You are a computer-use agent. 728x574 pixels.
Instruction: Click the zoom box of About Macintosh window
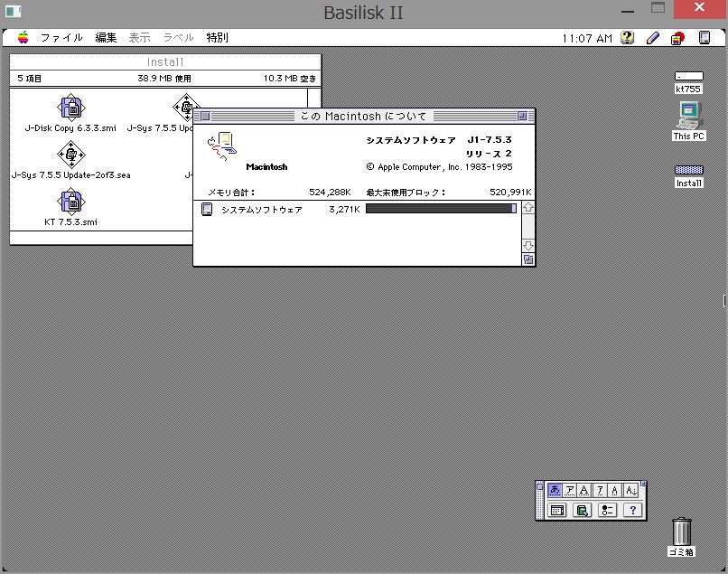[x=522, y=117]
